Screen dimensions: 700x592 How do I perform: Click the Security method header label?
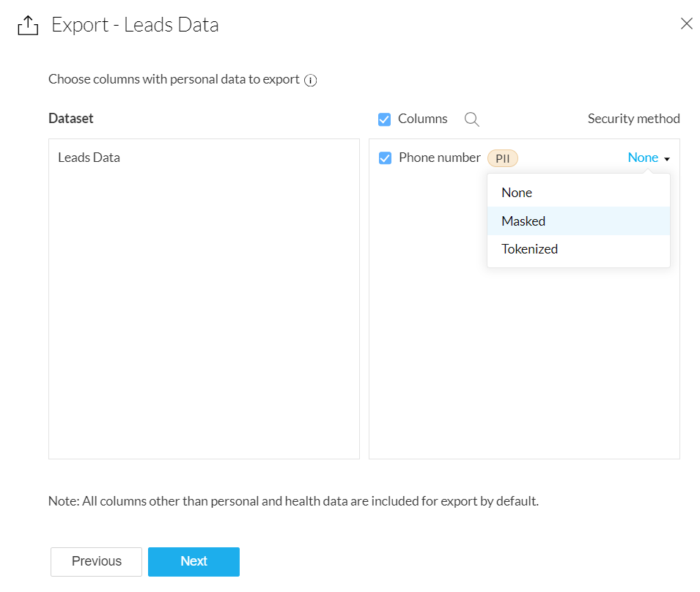click(x=633, y=119)
